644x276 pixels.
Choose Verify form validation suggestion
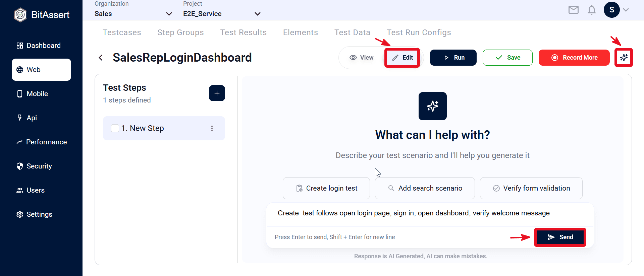531,188
